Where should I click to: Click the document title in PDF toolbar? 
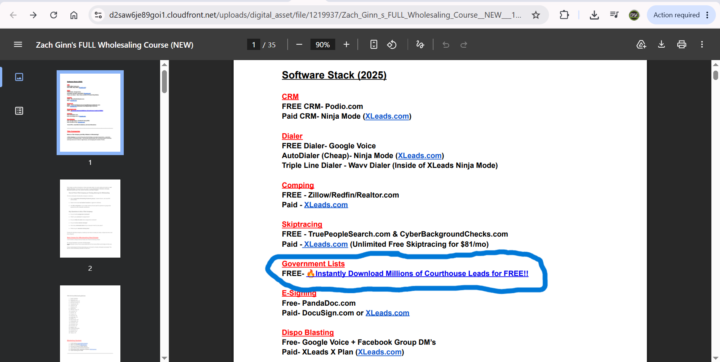115,45
